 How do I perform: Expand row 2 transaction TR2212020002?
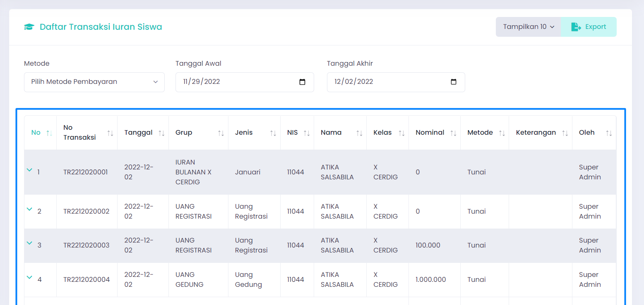(x=29, y=209)
